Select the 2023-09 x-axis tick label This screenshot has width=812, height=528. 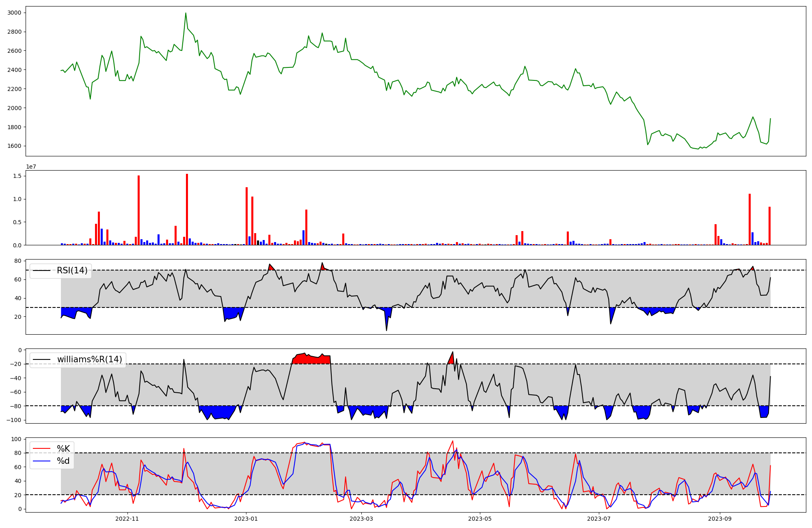(720, 519)
